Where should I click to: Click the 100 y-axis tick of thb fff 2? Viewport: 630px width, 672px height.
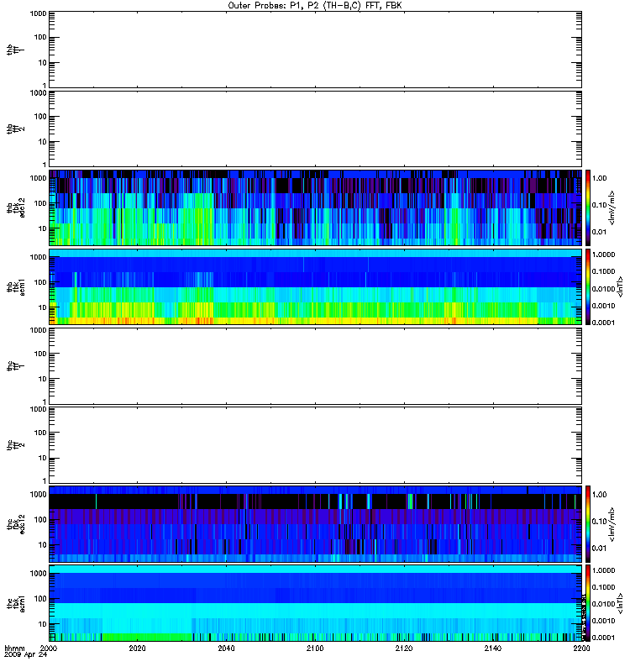pyautogui.click(x=40, y=117)
